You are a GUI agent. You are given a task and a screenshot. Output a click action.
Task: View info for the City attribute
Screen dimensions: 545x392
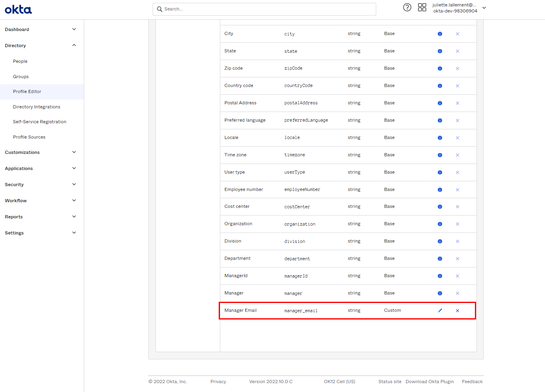(440, 34)
